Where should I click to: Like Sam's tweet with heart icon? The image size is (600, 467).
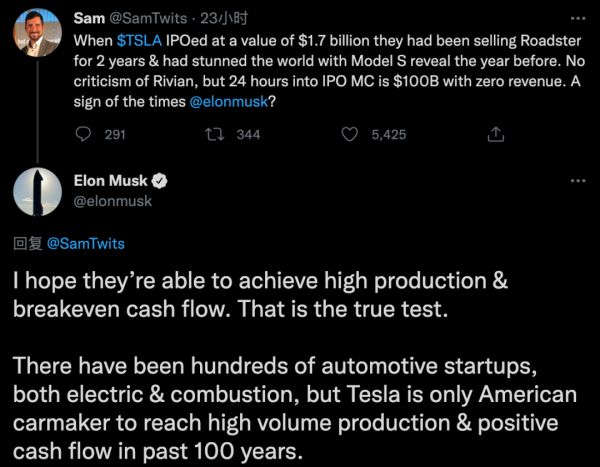click(350, 134)
